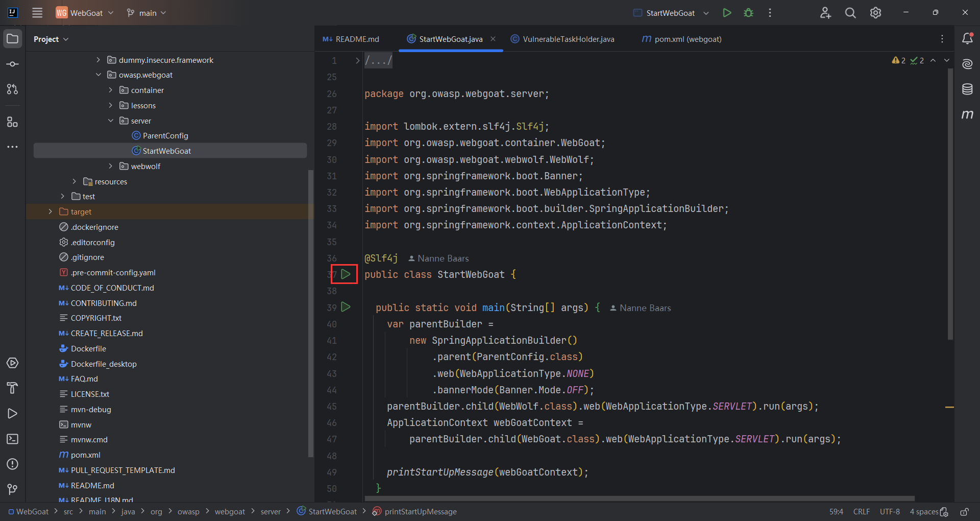Expand the target folder

(x=51, y=212)
